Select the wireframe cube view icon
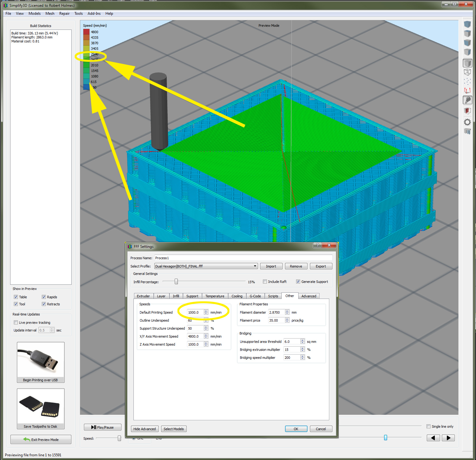The width and height of the screenshot is (476, 460). (467, 72)
